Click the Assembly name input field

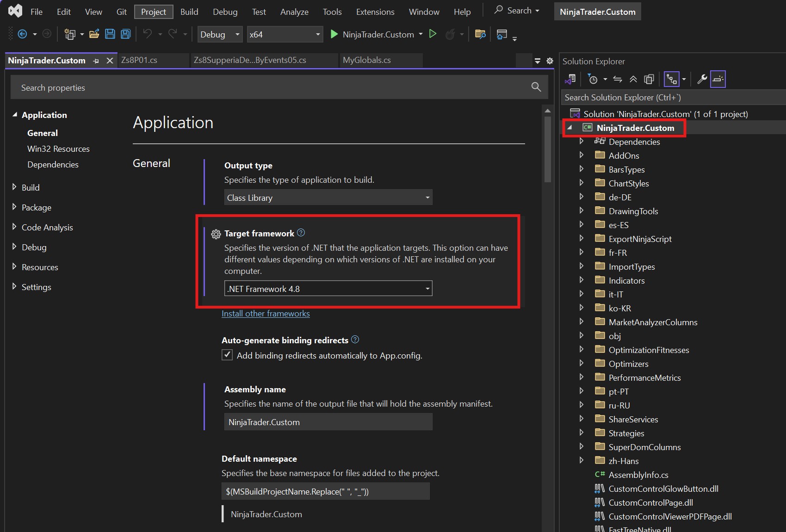click(328, 422)
